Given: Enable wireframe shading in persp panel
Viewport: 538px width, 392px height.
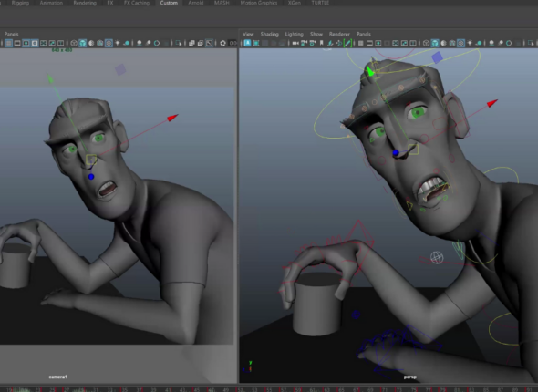Looking at the screenshot, I should 426,43.
